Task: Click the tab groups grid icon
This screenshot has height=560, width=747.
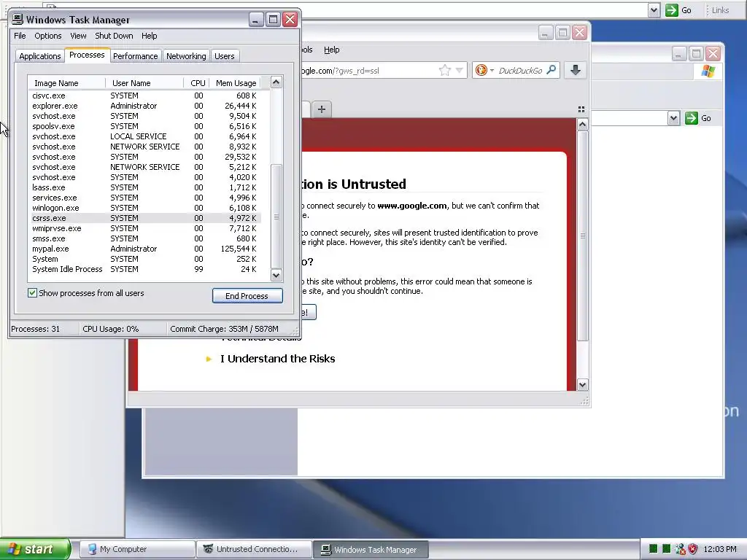Action: point(581,109)
